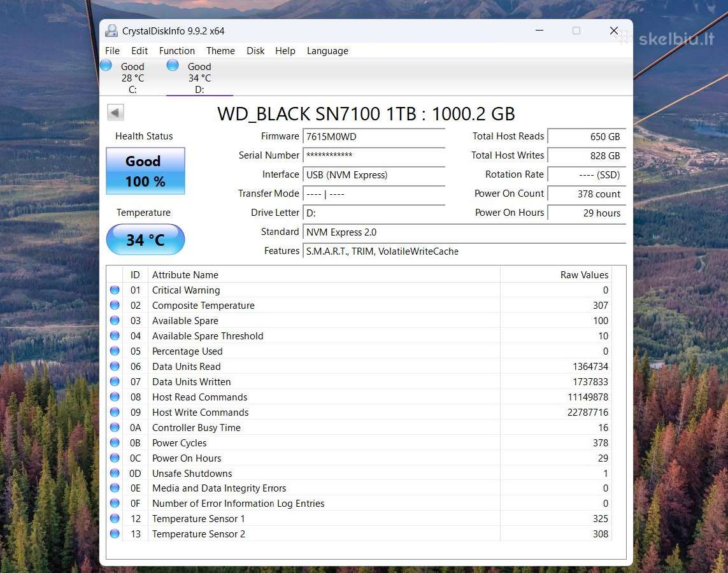This screenshot has height=573, width=728.
Task: Click Power On Hours value 29 hours
Action: (x=587, y=213)
